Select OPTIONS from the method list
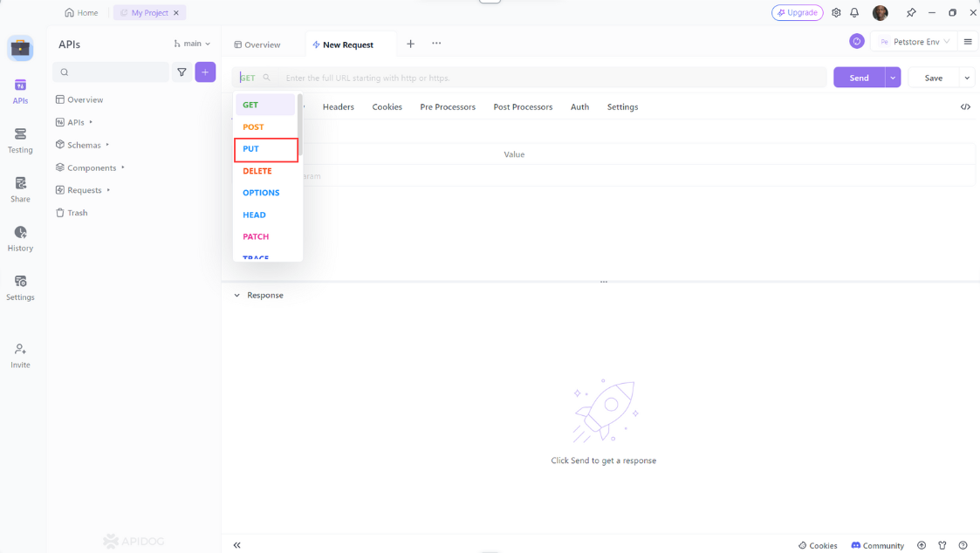This screenshot has width=980, height=553. (x=265, y=193)
